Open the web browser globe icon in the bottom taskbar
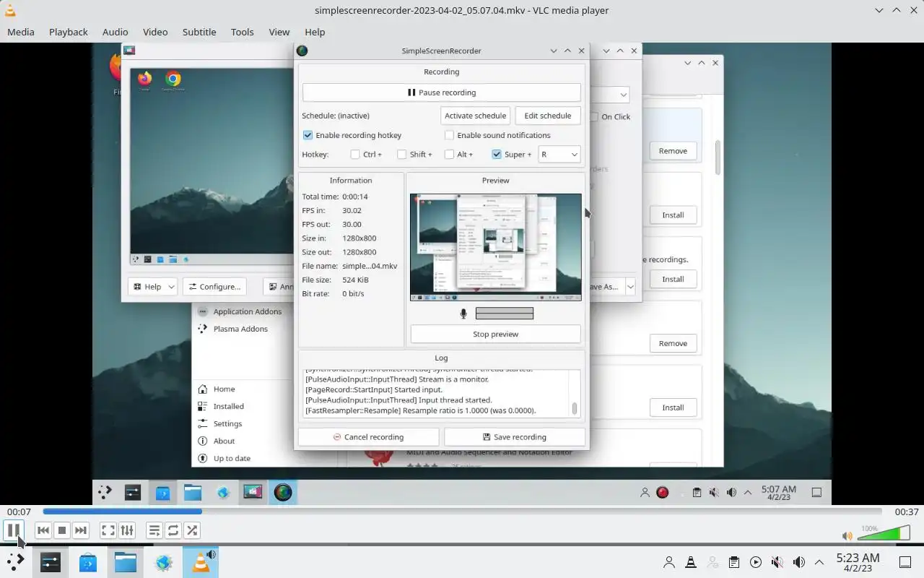 coord(164,561)
